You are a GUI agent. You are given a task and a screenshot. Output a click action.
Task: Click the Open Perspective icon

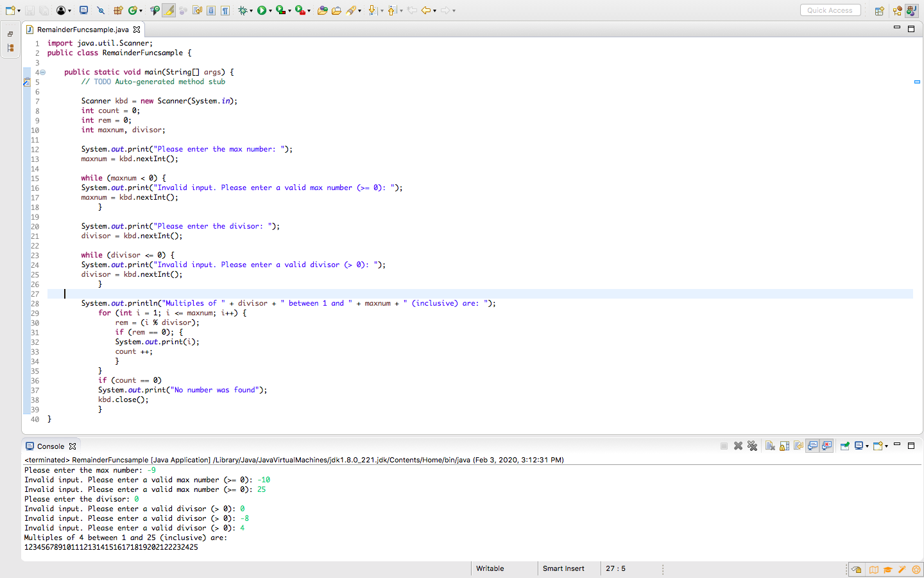pyautogui.click(x=880, y=10)
